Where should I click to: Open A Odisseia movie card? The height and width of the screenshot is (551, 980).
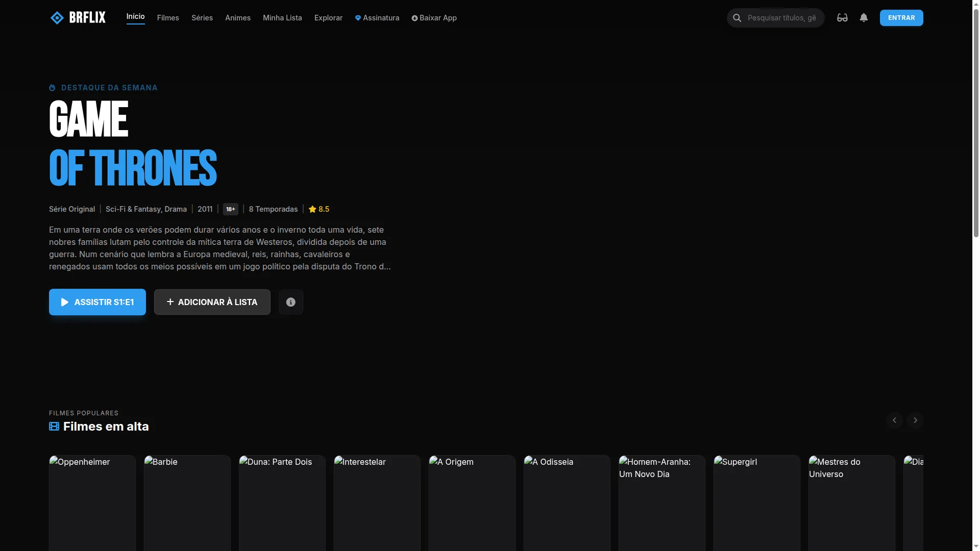point(567,503)
